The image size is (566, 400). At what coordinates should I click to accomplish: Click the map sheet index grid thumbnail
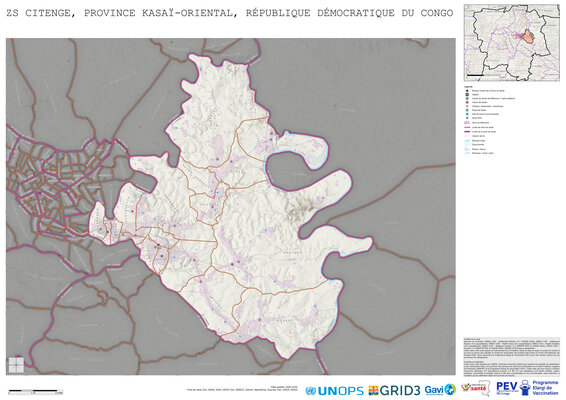pos(16,365)
